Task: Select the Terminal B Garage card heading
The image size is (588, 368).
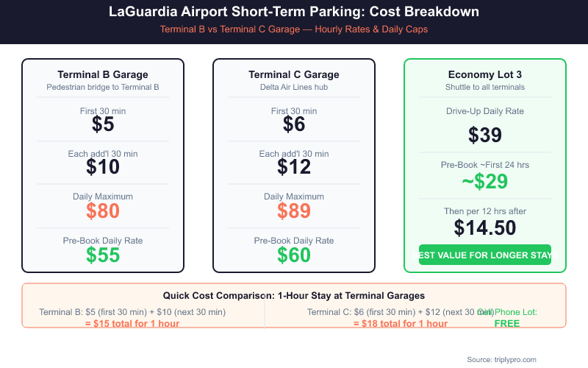Action: pyautogui.click(x=103, y=74)
